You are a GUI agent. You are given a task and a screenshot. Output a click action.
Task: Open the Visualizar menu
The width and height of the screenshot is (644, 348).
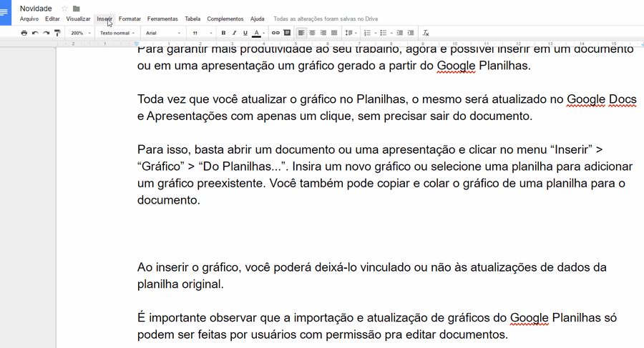tap(78, 19)
